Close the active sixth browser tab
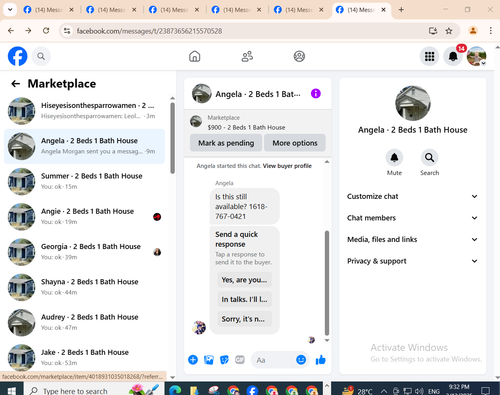Screen dimensions: 500x395 point(384,10)
